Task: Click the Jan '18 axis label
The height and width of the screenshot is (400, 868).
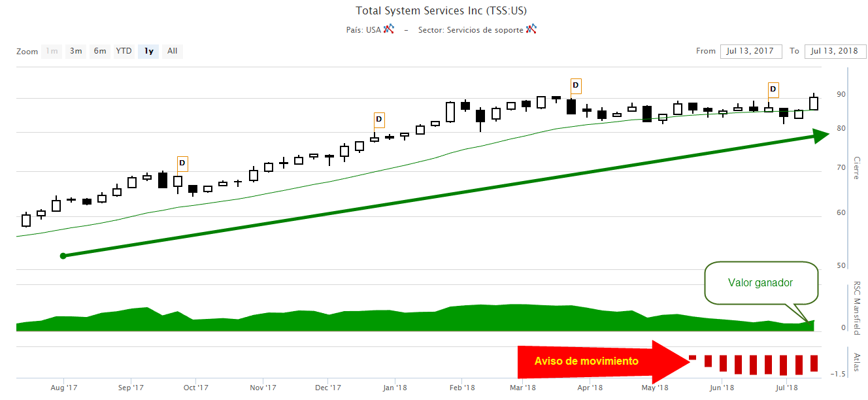Action: [x=394, y=388]
